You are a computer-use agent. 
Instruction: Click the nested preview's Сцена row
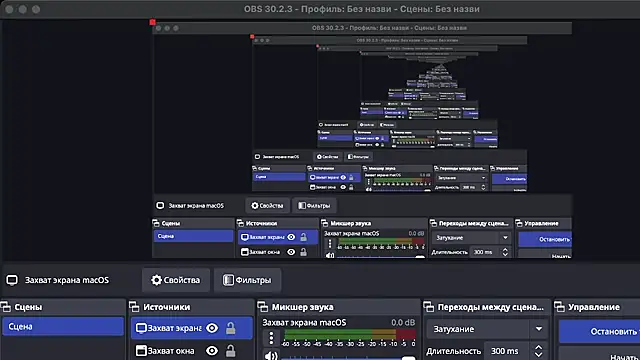[193, 236]
